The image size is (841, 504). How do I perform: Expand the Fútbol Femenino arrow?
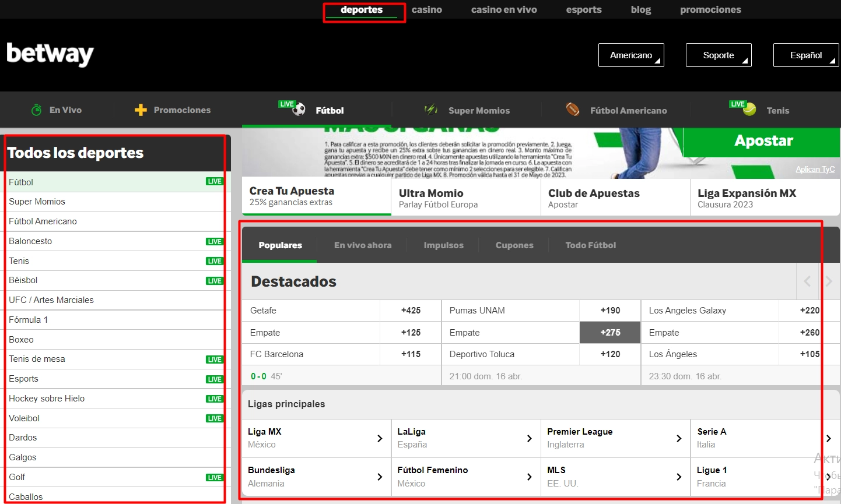coord(530,477)
